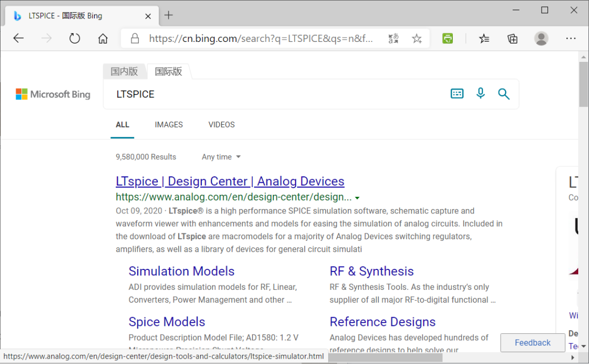Open the browser home page icon
Viewport: 589px width, 364px height.
pos(103,38)
